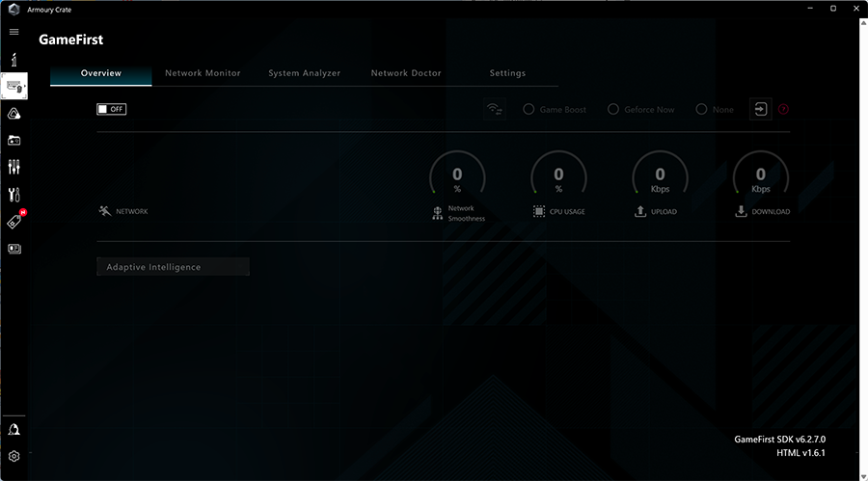
Task: Open the settings gear in sidebar
Action: click(14, 456)
